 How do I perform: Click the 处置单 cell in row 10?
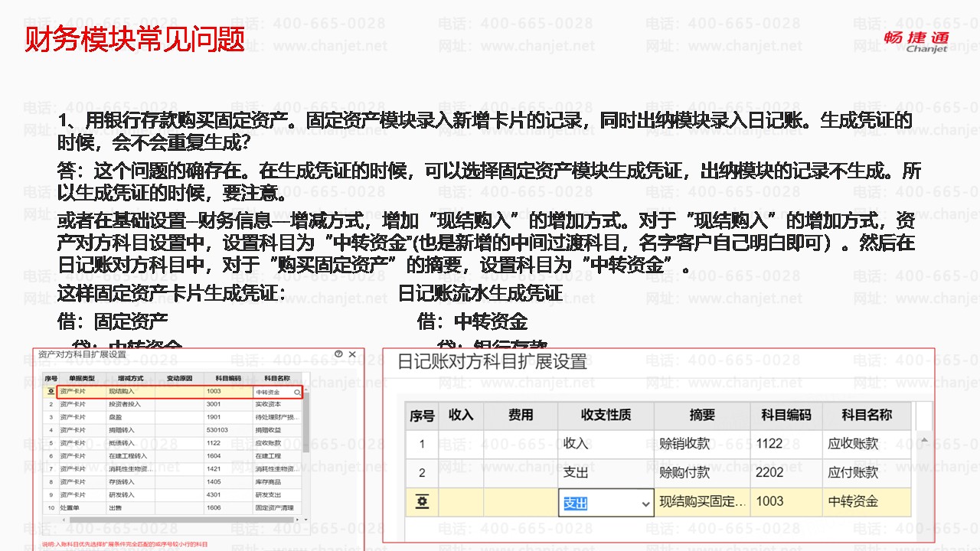point(82,508)
